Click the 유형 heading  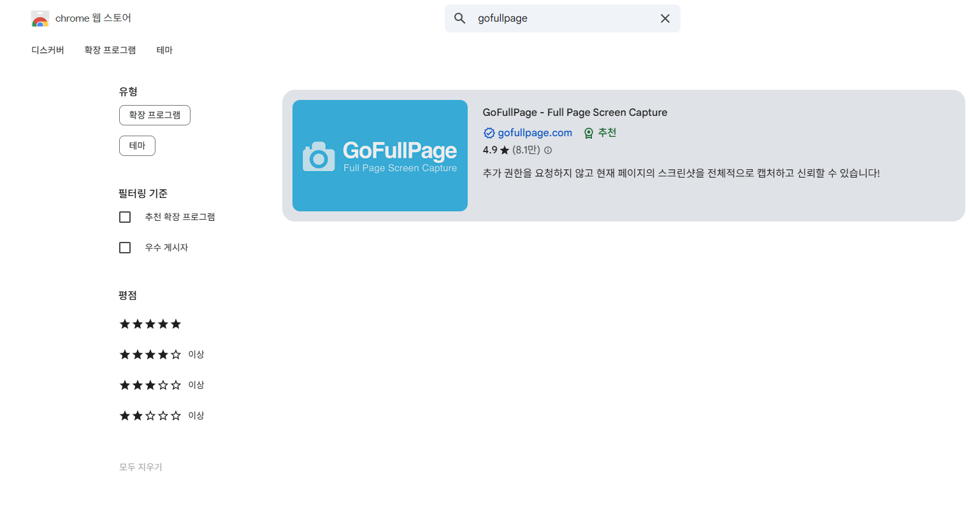[x=128, y=92]
